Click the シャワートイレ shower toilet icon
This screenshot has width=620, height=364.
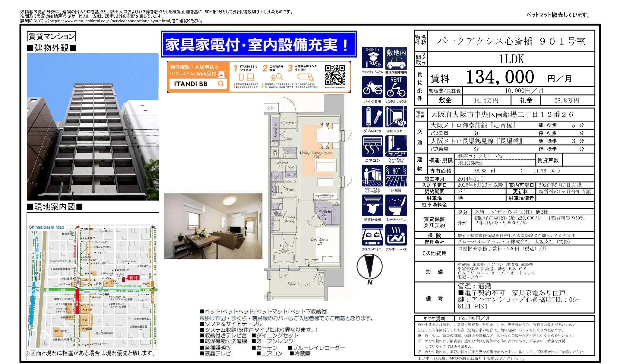point(395,205)
